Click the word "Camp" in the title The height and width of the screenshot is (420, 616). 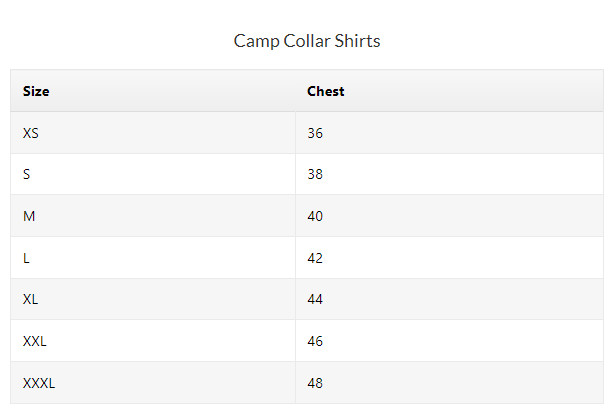(x=255, y=41)
